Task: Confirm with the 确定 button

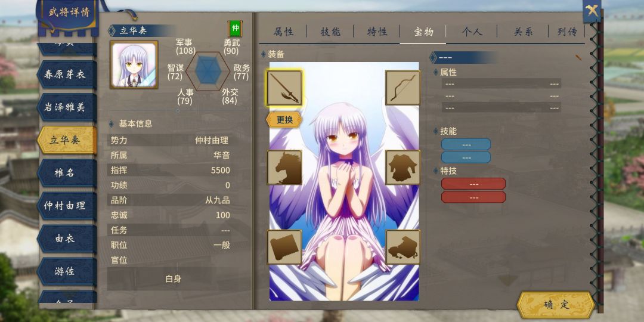Action: pos(556,305)
